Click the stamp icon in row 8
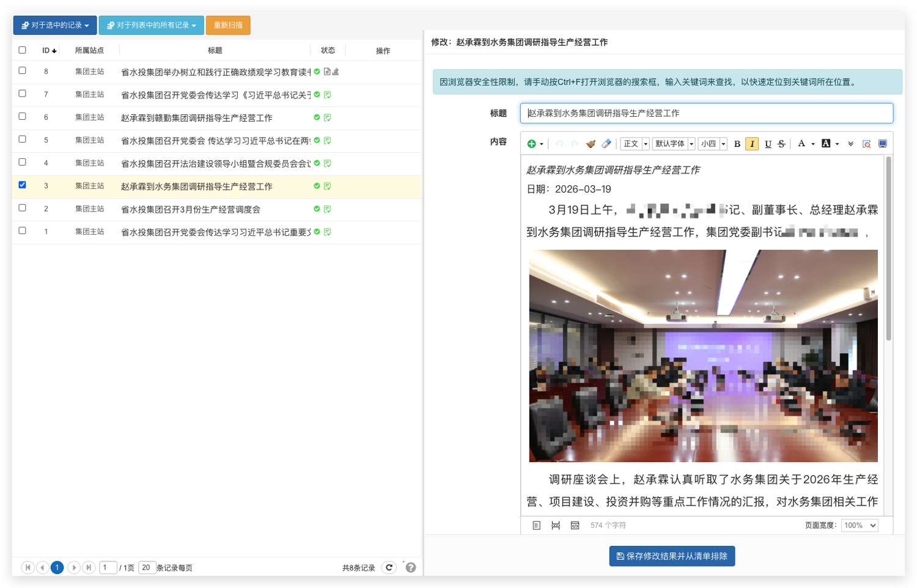The width and height of the screenshot is (917, 588). click(336, 72)
